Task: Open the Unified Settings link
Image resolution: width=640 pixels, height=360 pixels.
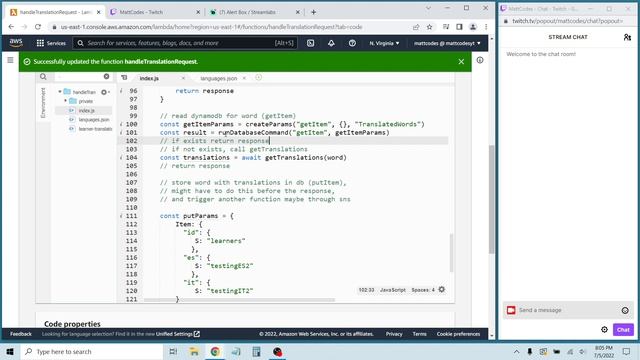Action: [x=178, y=334]
